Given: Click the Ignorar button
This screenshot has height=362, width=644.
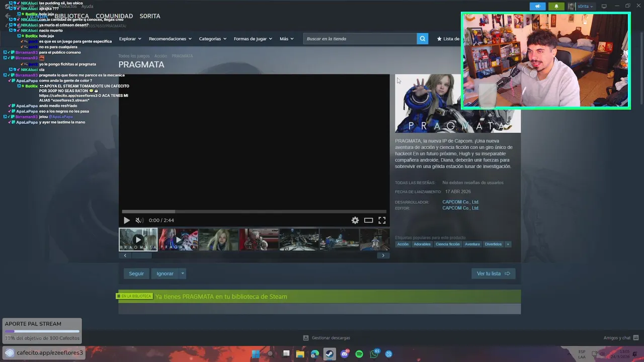Looking at the screenshot, I should click(165, 274).
